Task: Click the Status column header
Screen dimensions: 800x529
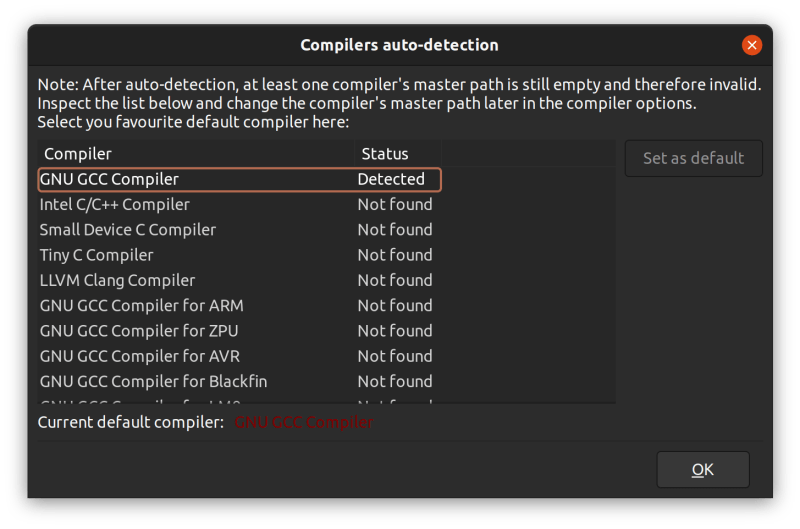Action: click(385, 154)
